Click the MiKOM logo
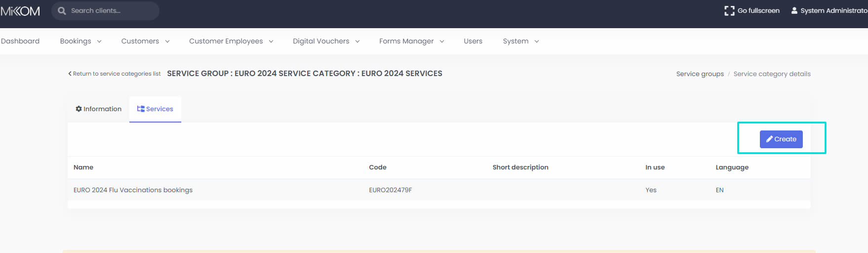This screenshot has height=253, width=868. tap(20, 11)
